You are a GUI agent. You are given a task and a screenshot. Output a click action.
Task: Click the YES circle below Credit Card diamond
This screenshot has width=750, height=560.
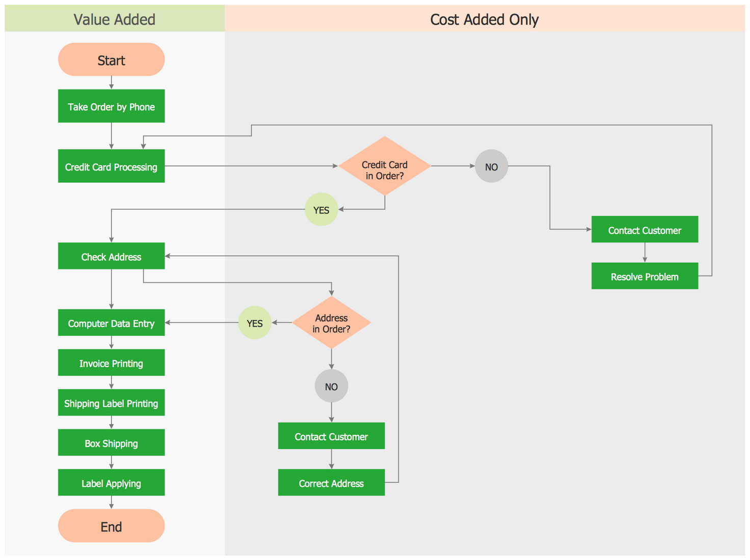coord(321,209)
